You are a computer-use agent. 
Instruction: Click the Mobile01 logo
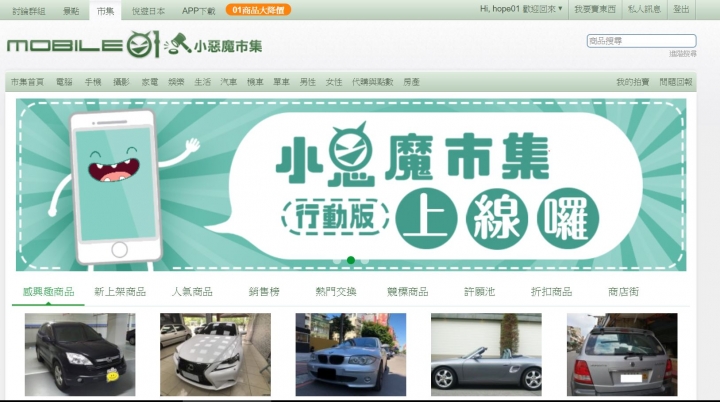point(83,45)
